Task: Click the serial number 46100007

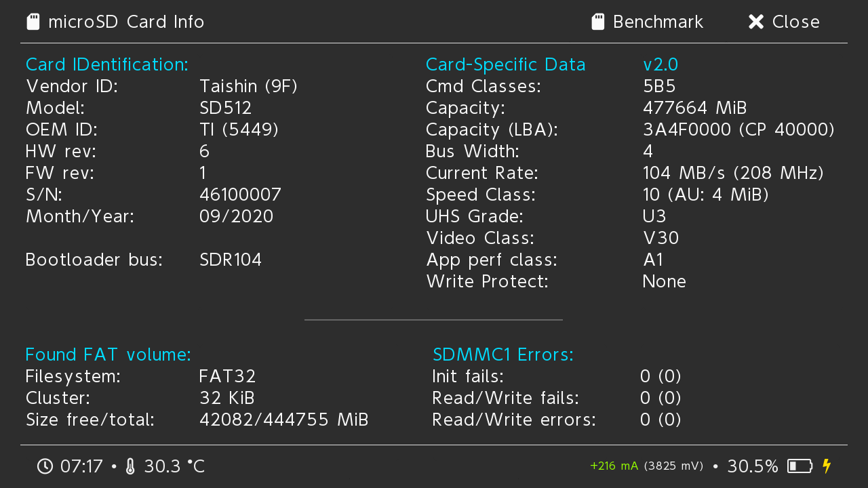Action: click(x=240, y=195)
